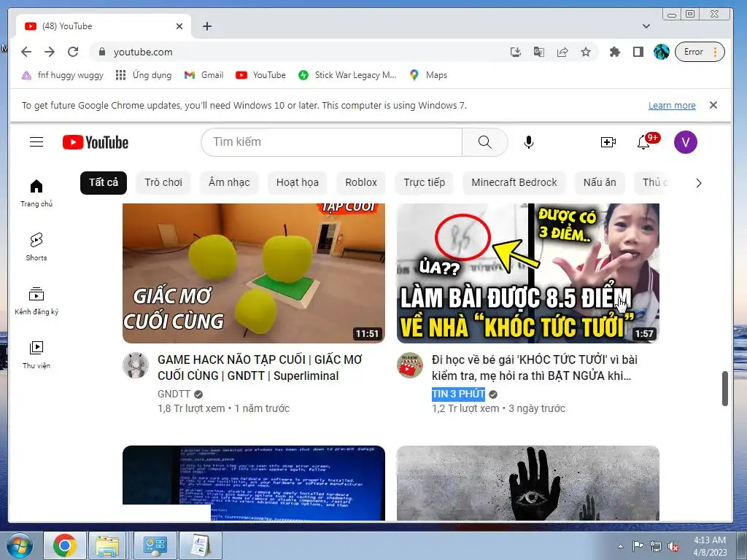Select the Minecraft Bedrock filter chip
The width and height of the screenshot is (747, 560).
[514, 183]
